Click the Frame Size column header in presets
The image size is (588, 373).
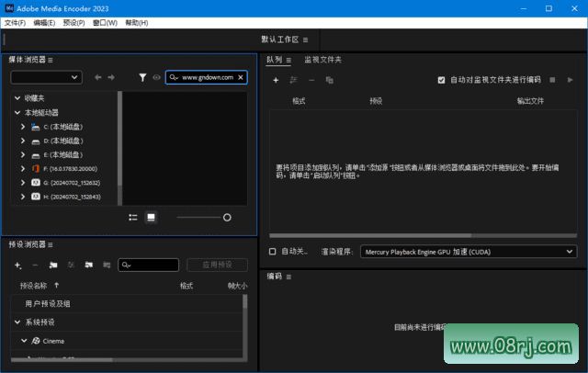(237, 286)
